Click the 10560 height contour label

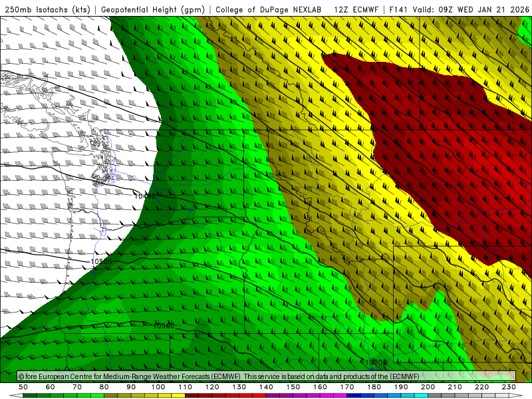(x=164, y=326)
